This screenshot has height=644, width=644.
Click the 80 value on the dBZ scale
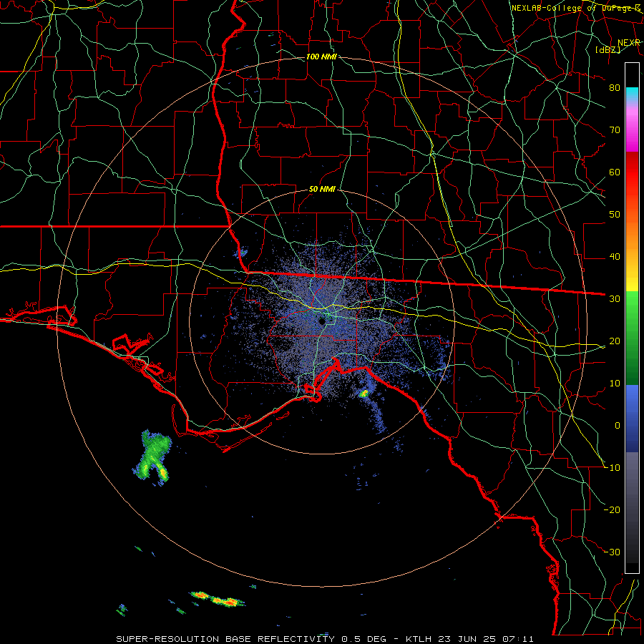615,87
